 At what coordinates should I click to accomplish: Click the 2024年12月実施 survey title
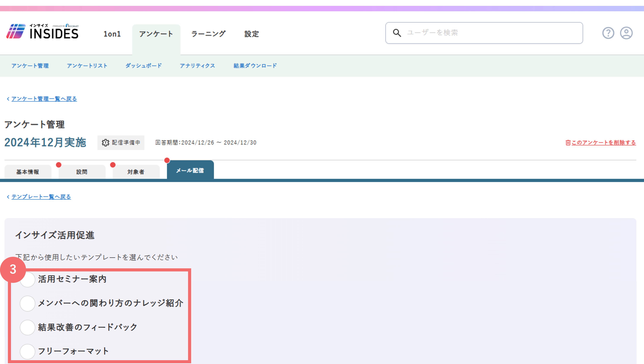click(x=45, y=142)
